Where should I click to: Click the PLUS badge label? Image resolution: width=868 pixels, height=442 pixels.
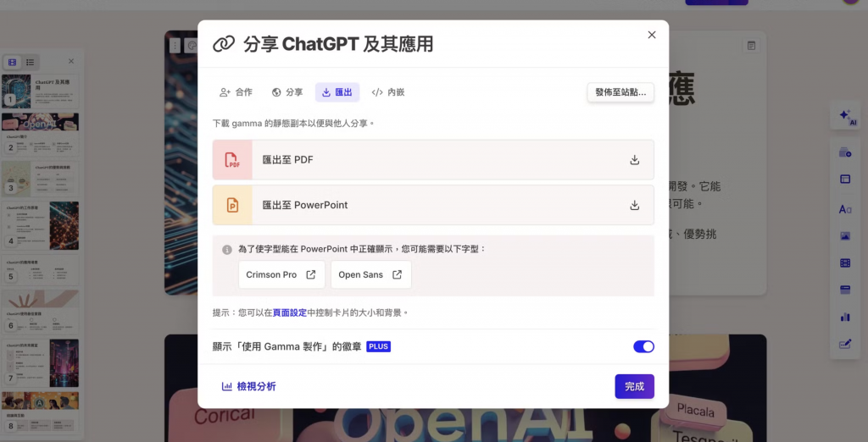[x=379, y=347]
